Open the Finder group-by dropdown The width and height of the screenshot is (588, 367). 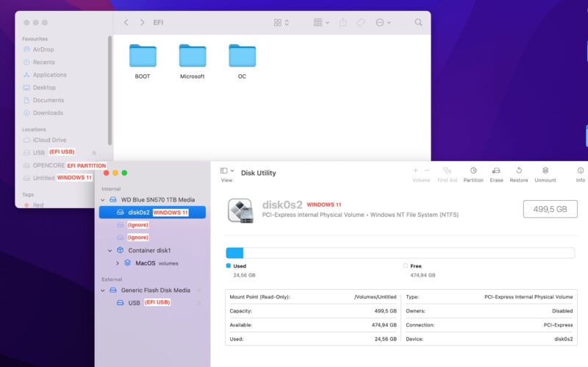point(321,23)
